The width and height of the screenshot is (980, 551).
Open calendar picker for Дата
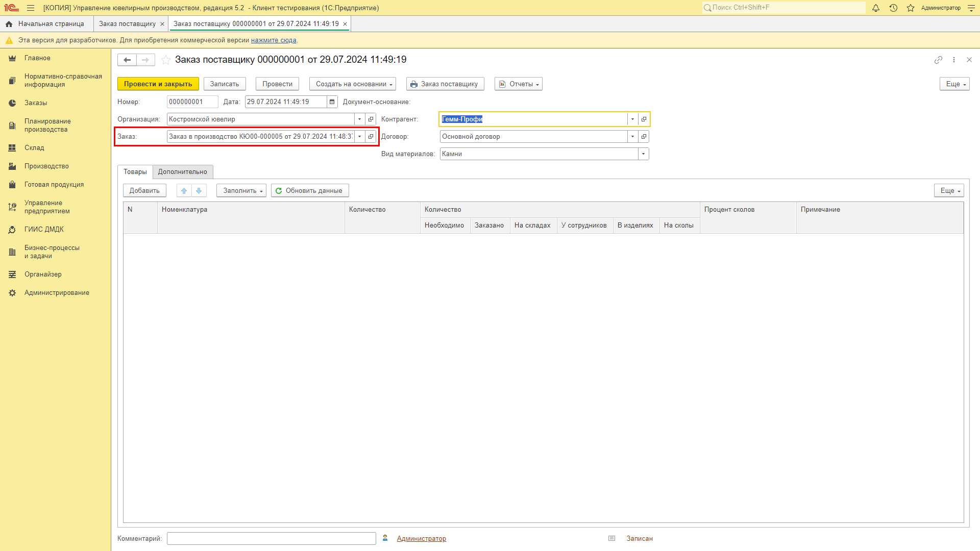(332, 102)
